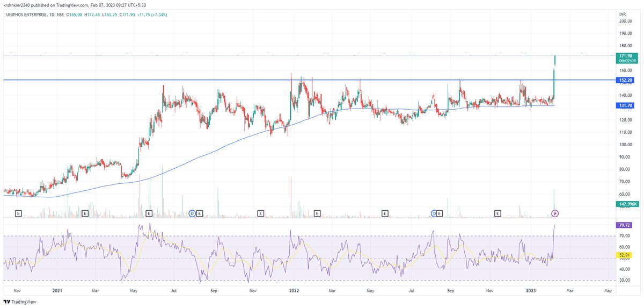Open earnings marker beside the second dividend marker
This screenshot has width=644, height=308.
pyautogui.click(x=440, y=213)
